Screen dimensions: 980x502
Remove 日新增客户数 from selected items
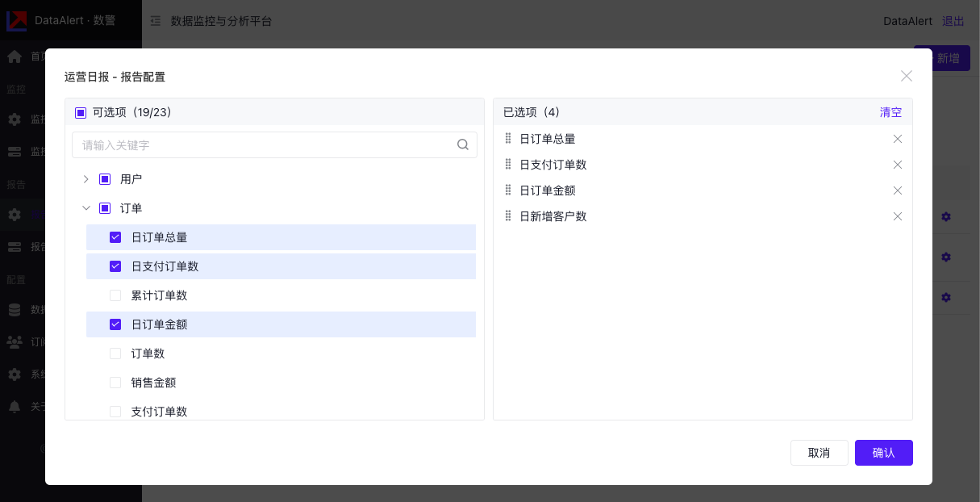(897, 216)
